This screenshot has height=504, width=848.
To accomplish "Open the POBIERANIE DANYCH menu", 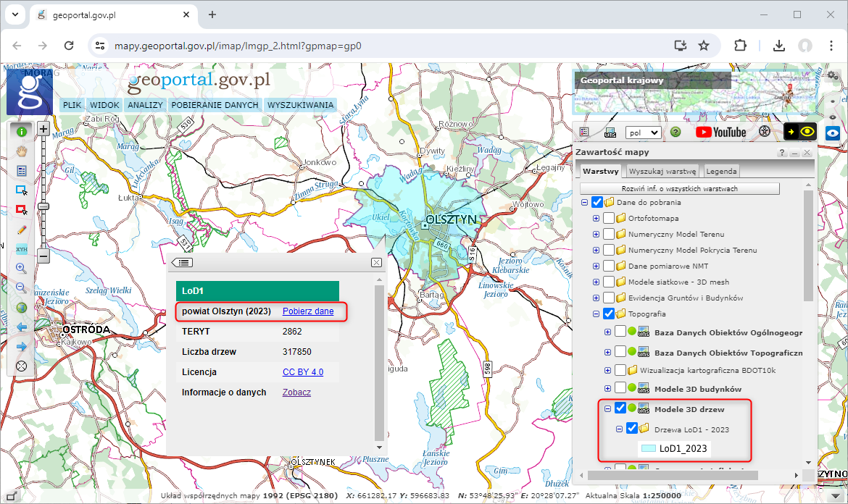I will [215, 105].
